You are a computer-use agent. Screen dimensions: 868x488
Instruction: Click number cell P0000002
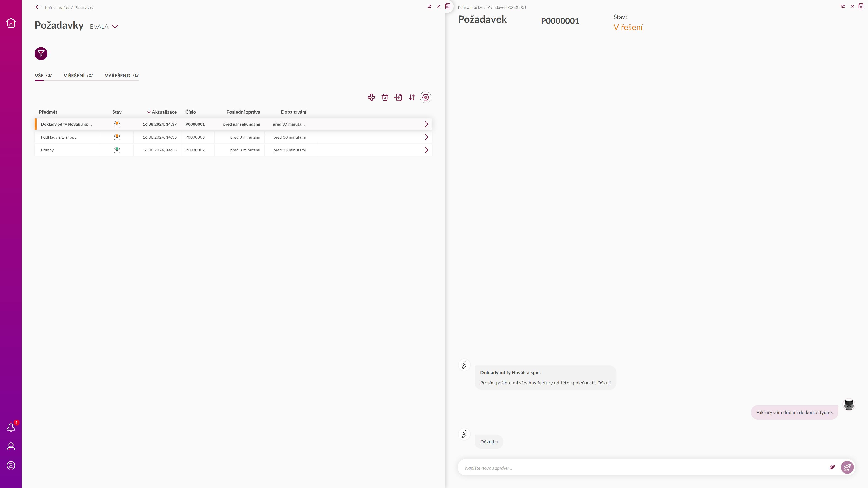pyautogui.click(x=195, y=150)
